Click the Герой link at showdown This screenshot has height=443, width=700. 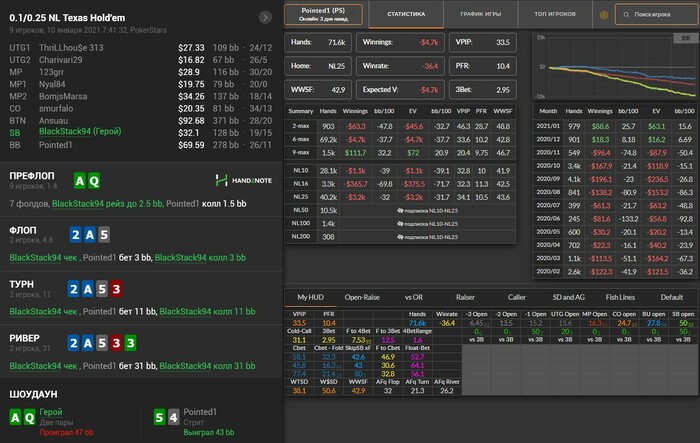click(x=51, y=412)
